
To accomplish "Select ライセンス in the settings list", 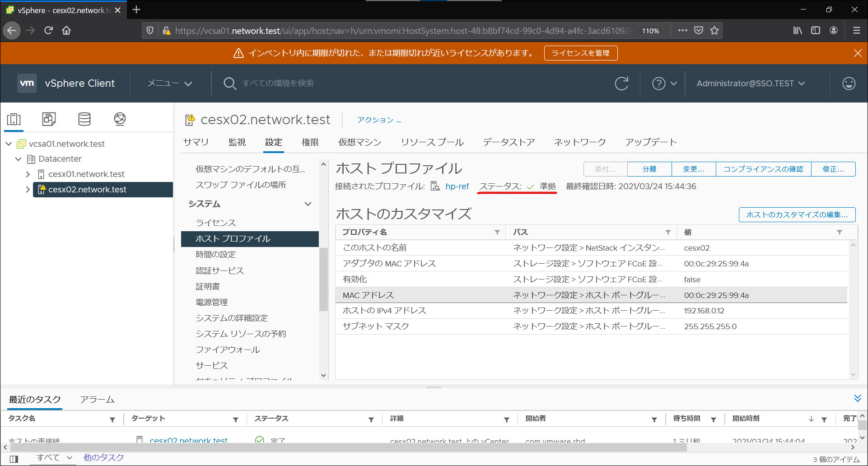I will pos(216,223).
